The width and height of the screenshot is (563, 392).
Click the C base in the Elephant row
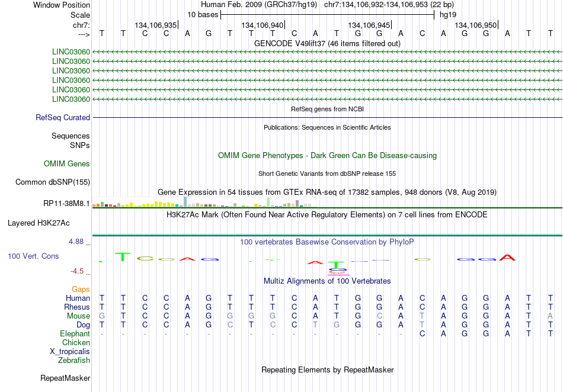coord(422,333)
